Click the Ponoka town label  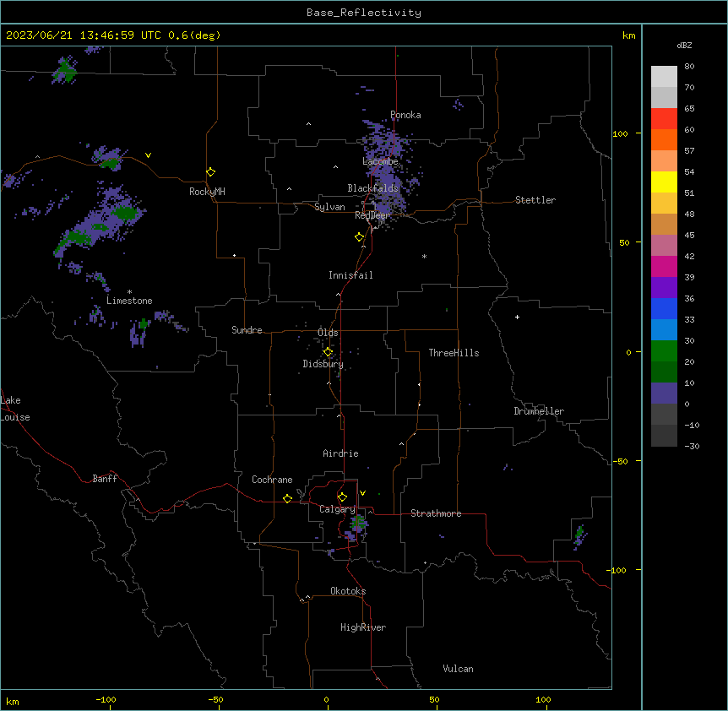405,115
